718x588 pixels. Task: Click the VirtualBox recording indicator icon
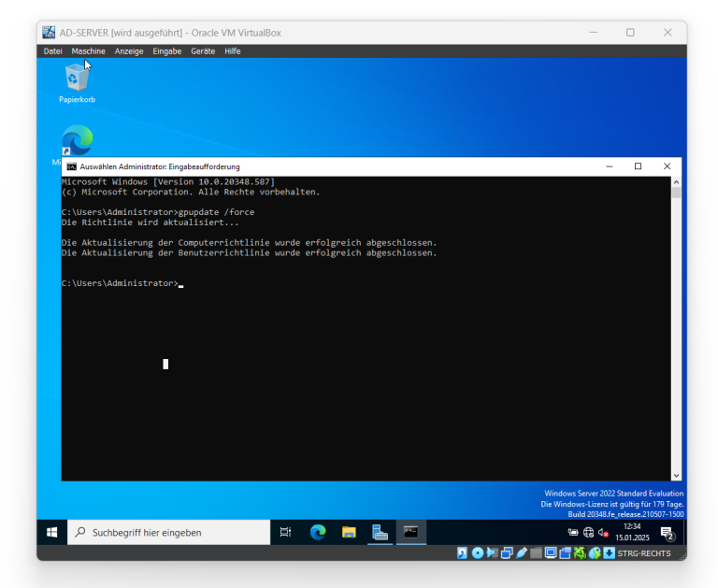(x=566, y=553)
